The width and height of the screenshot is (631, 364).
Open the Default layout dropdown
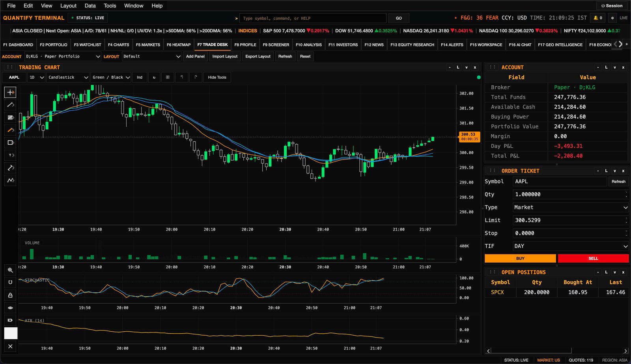151,56
